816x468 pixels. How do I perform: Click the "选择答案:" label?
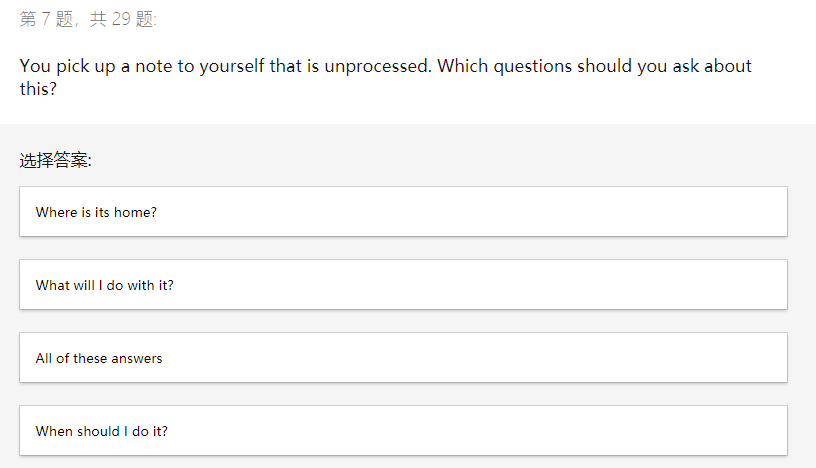pos(56,160)
